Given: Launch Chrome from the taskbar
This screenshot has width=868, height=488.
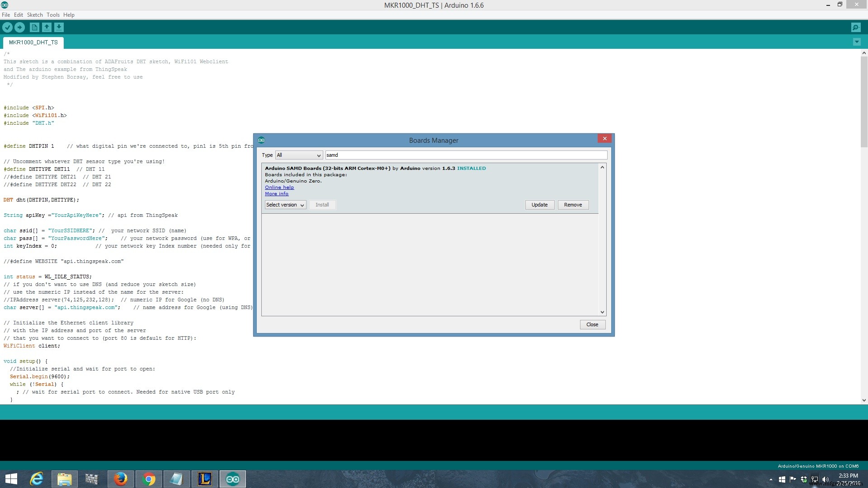Looking at the screenshot, I should pyautogui.click(x=148, y=479).
